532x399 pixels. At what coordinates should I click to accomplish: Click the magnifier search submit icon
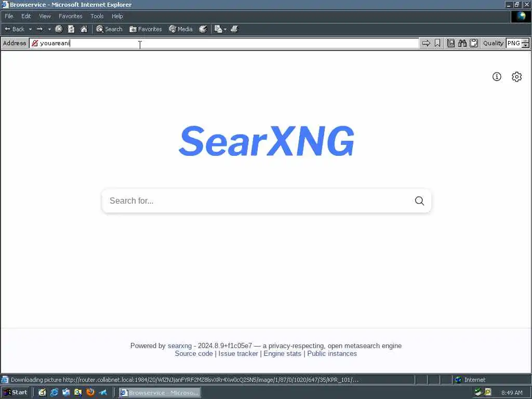click(419, 201)
